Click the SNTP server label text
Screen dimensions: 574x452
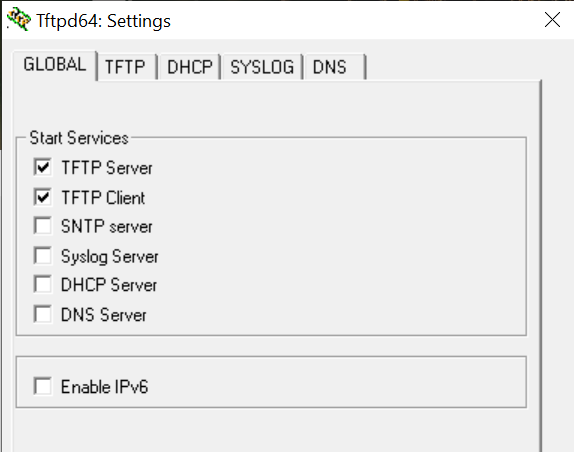[107, 227]
